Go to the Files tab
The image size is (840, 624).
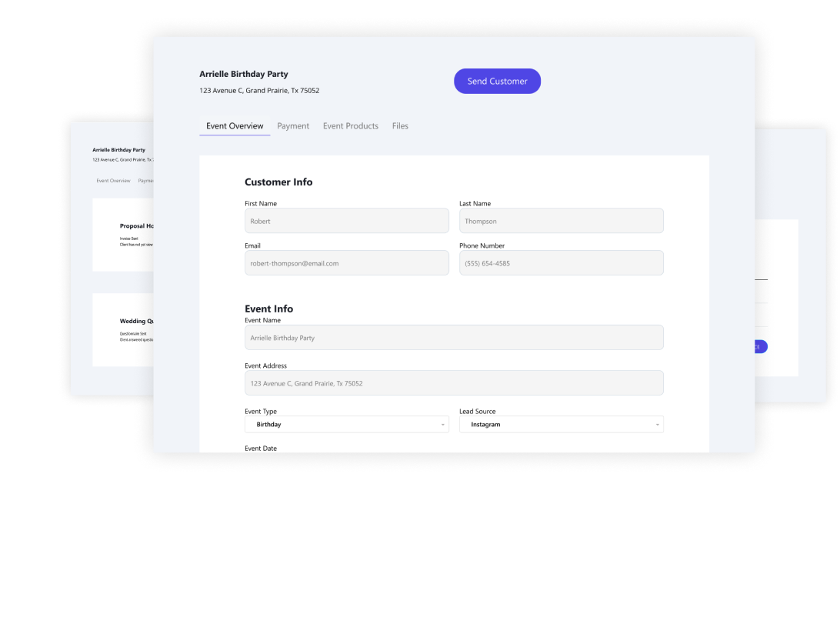(x=400, y=126)
